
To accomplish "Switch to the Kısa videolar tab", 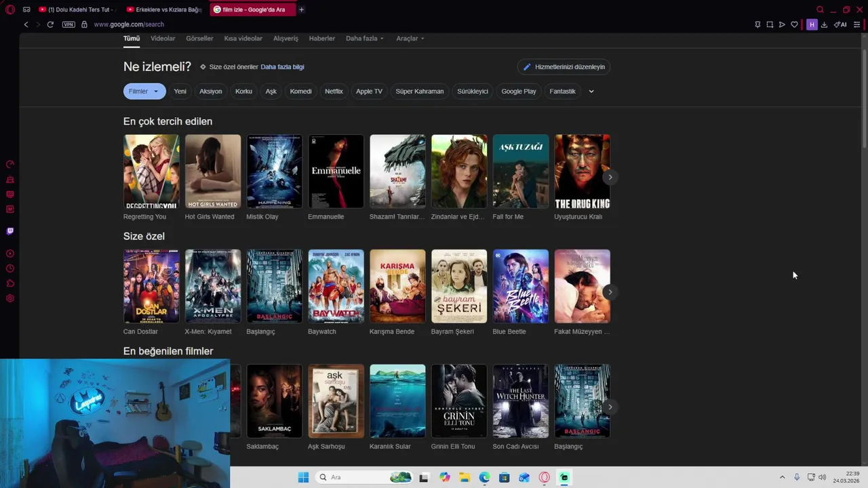I will pyautogui.click(x=243, y=39).
